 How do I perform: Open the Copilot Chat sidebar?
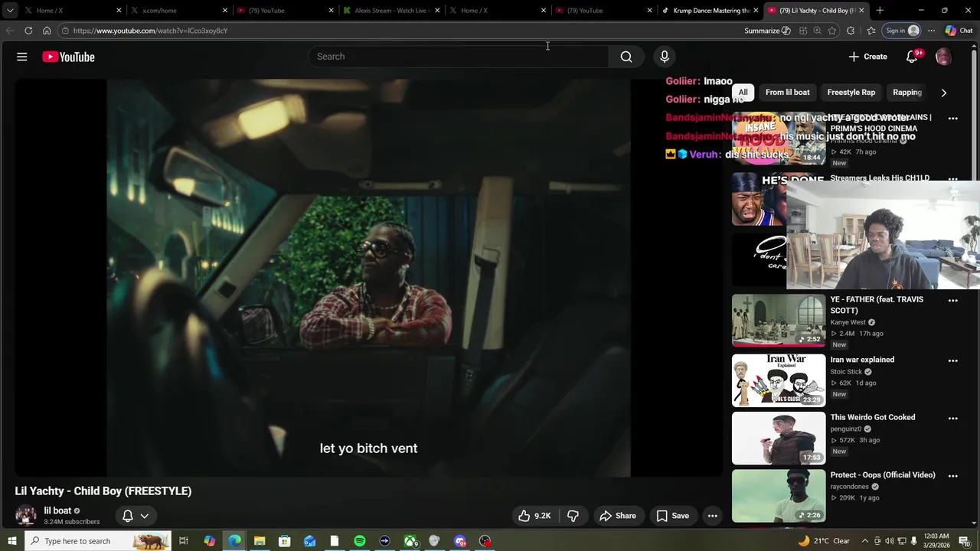pyautogui.click(x=959, y=31)
